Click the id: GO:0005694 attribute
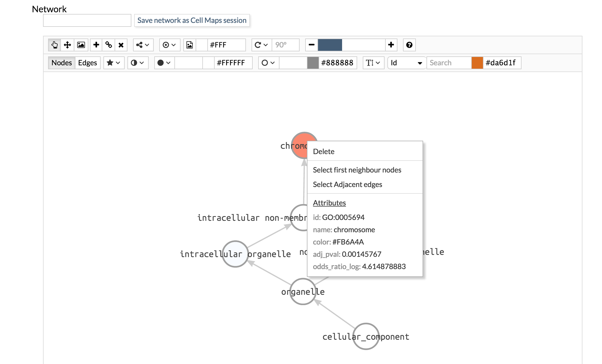This screenshot has width=602, height=364. (339, 217)
